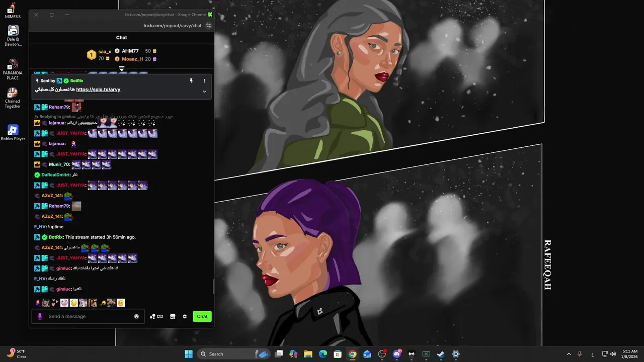Open the 50°F weather widget
The width and height of the screenshot is (644, 362).
pyautogui.click(x=17, y=354)
